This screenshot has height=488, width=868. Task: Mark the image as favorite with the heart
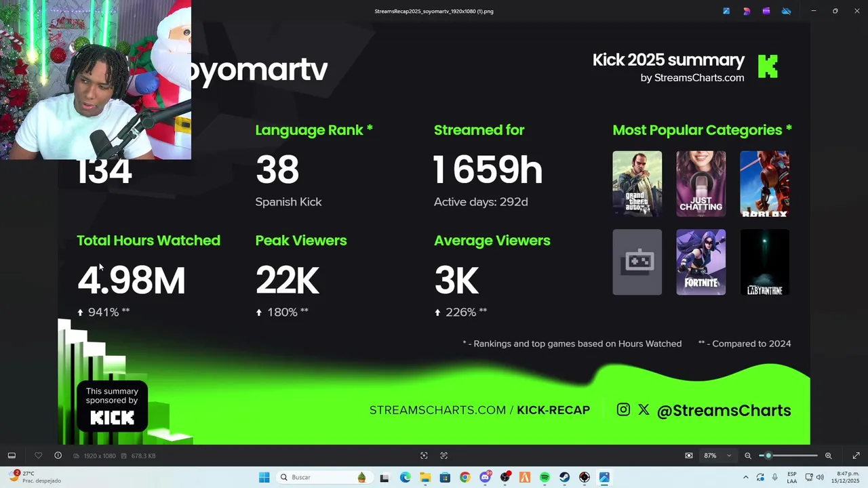(38, 455)
